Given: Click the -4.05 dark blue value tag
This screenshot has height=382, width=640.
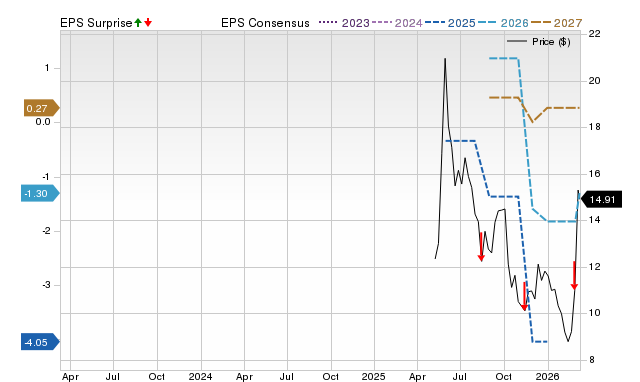Looking at the screenshot, I should pos(40,342).
